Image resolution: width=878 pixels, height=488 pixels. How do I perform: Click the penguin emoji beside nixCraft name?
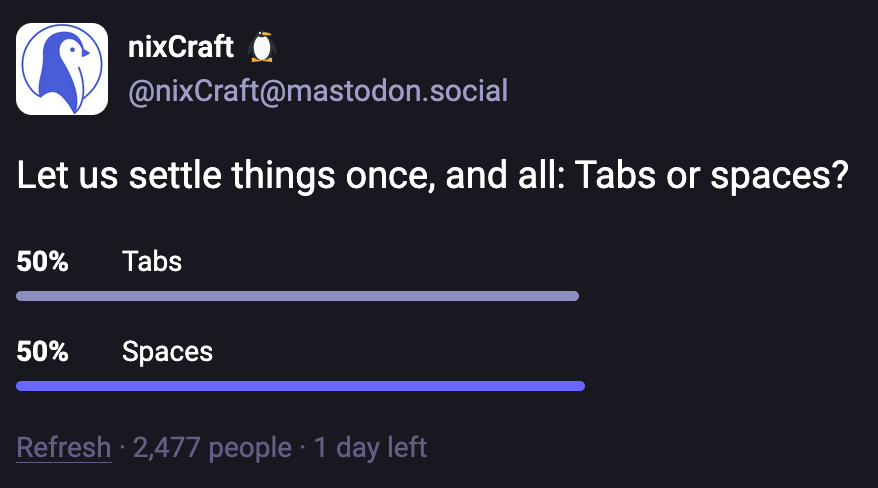[261, 47]
